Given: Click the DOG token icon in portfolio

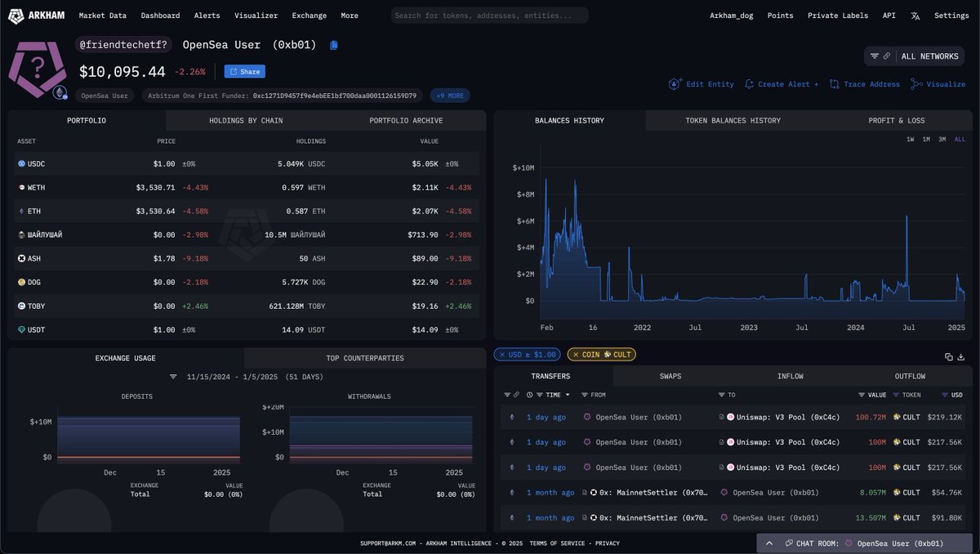Looking at the screenshot, I should click(22, 282).
